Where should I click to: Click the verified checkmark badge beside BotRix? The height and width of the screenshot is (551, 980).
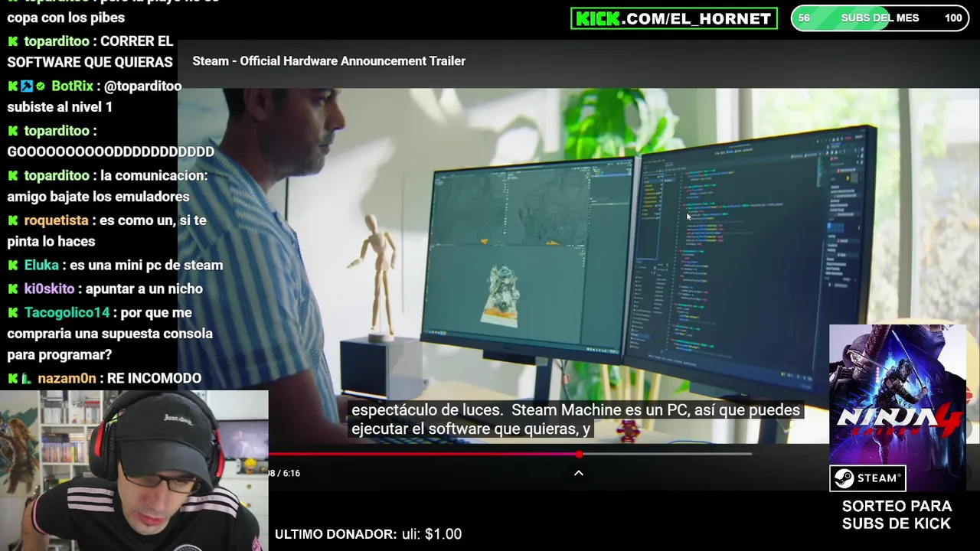41,86
